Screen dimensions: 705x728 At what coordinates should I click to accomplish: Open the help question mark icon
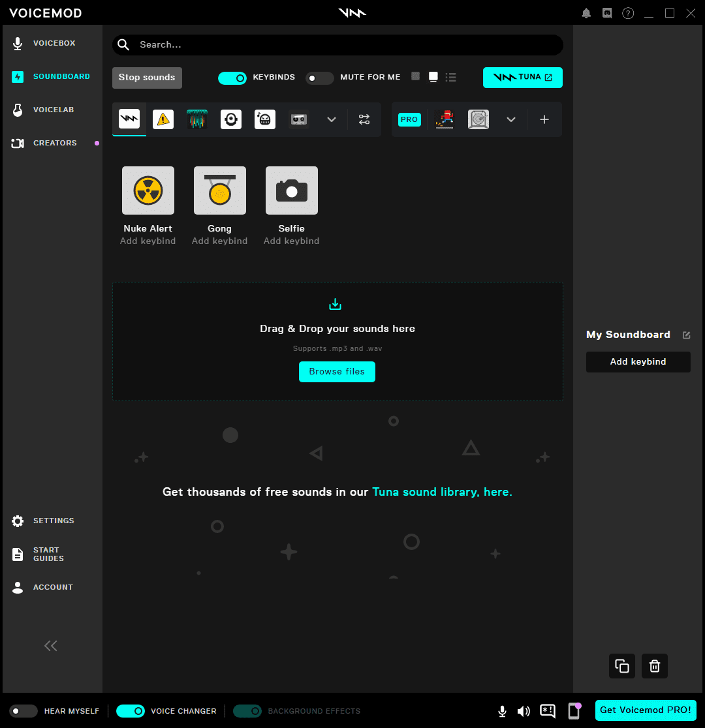(x=628, y=13)
